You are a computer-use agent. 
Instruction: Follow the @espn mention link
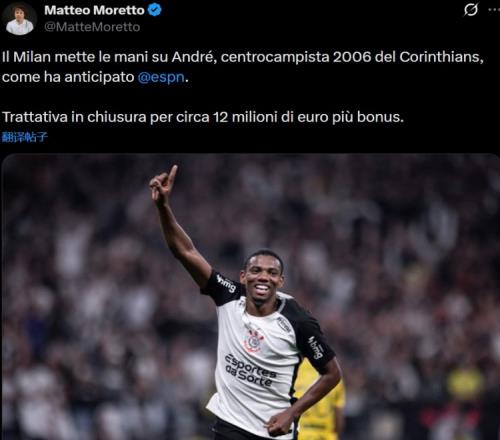click(x=161, y=77)
